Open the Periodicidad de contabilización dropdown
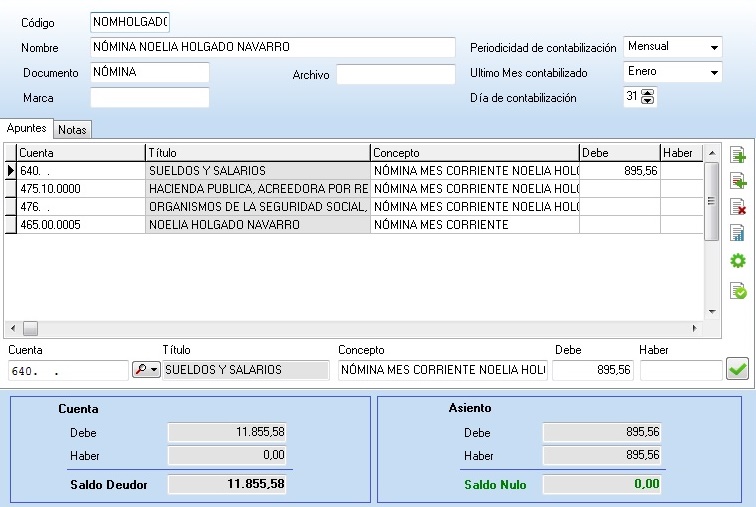This screenshot has height=507, width=756. (714, 47)
